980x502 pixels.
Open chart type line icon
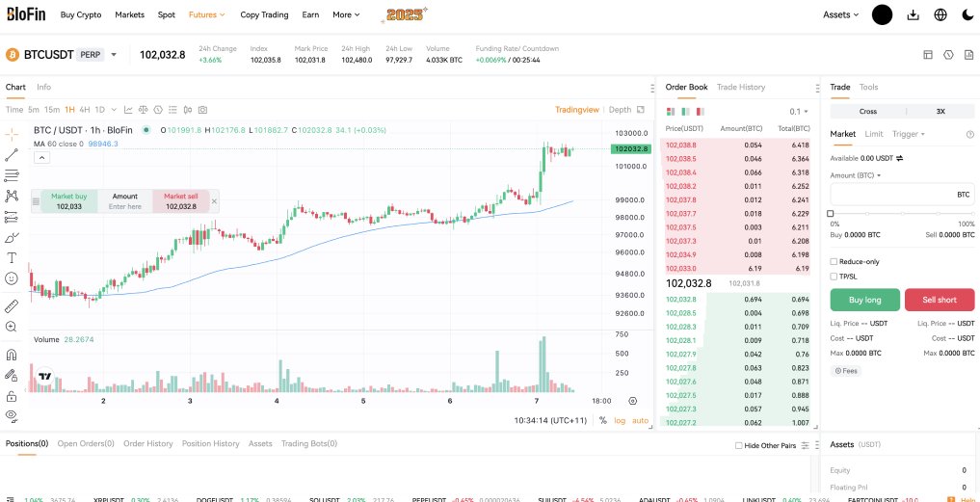128,110
